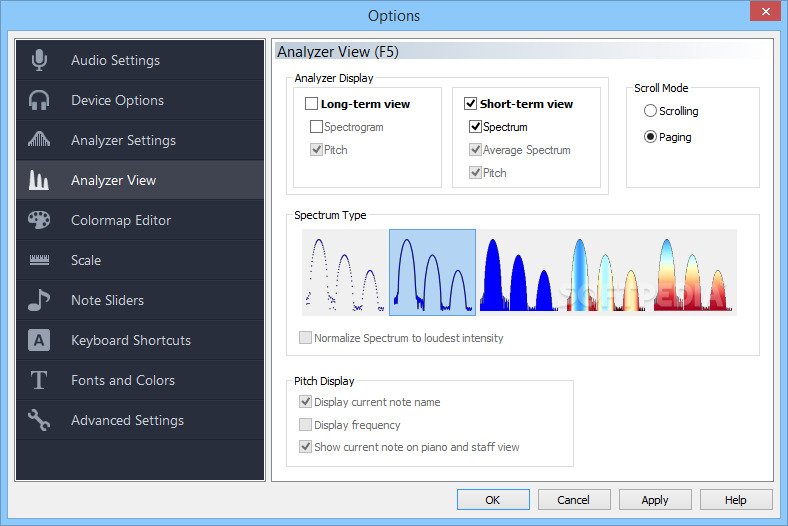Open Advanced Settings label in sidebar
788x526 pixels.
[128, 420]
